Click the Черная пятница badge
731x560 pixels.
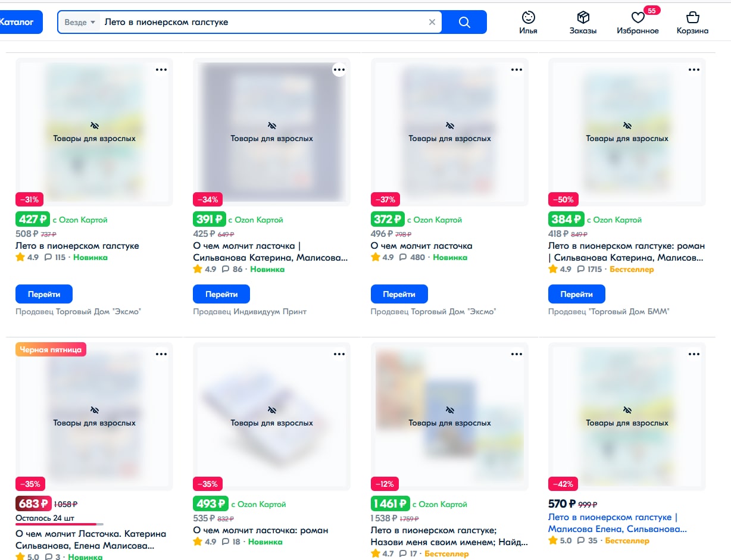tap(51, 349)
